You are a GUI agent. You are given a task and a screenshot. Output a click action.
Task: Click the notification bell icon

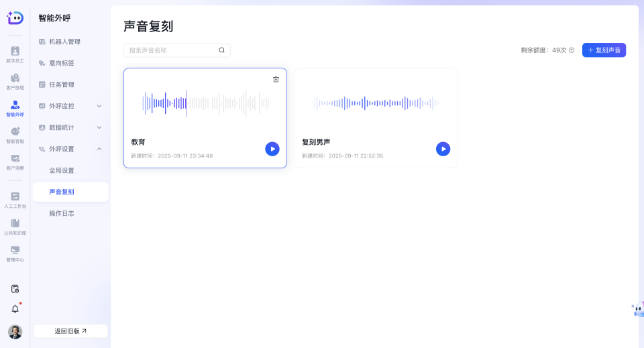click(x=15, y=309)
